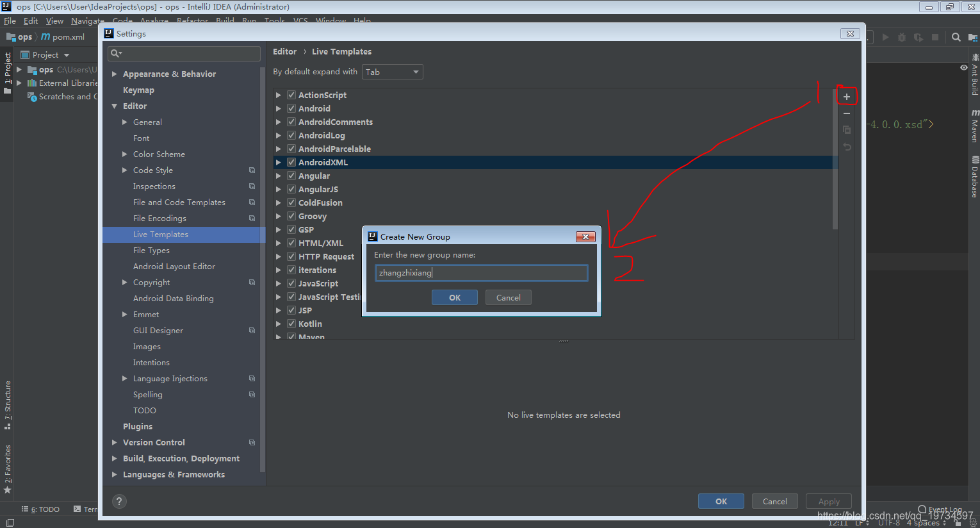Expand the GSP template group
980x528 pixels.
click(279, 229)
